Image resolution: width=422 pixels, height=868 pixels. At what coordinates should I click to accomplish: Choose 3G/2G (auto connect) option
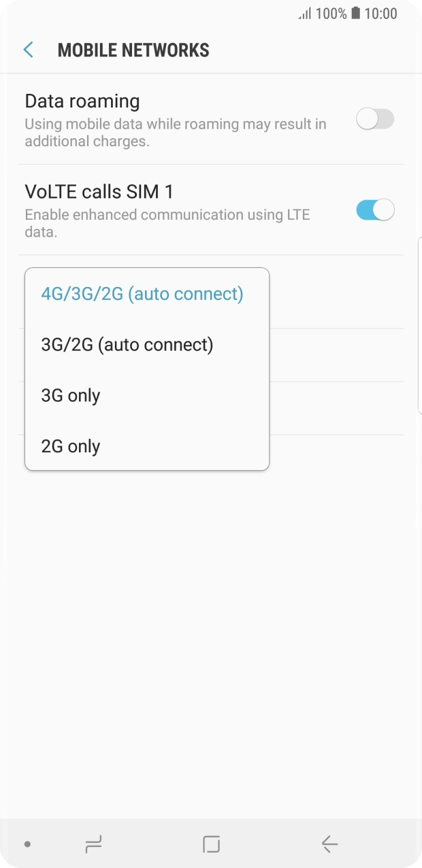click(129, 344)
